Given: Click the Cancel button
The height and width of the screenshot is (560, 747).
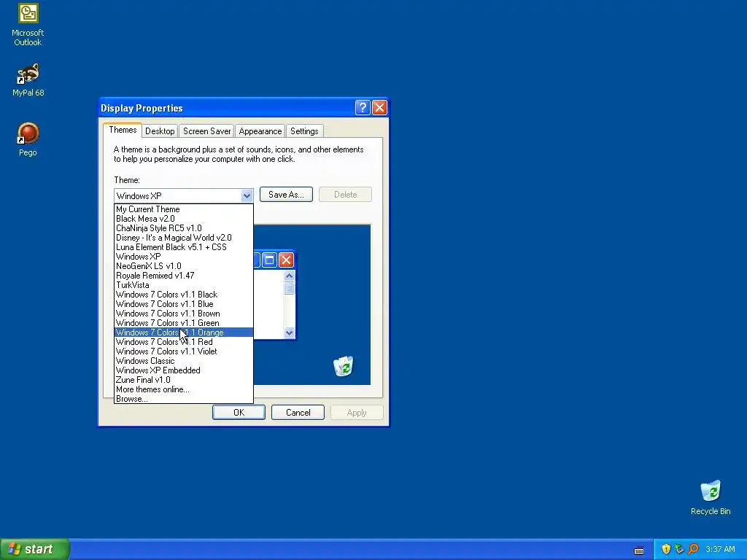Looking at the screenshot, I should (298, 413).
